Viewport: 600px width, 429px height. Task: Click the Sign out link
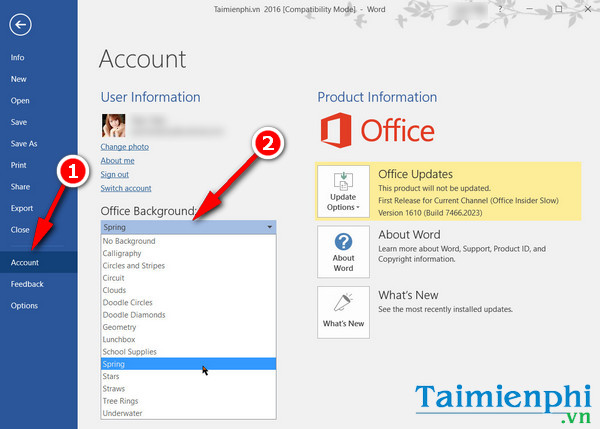coord(115,175)
